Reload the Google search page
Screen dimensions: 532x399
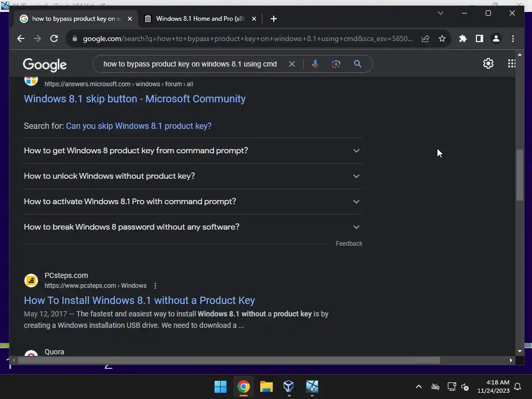pyautogui.click(x=54, y=38)
